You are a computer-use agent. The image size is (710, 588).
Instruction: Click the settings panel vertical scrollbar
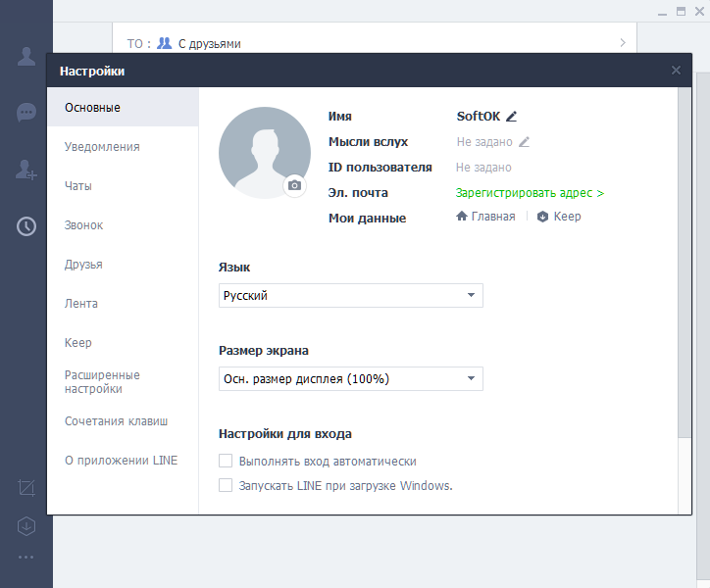click(685, 263)
